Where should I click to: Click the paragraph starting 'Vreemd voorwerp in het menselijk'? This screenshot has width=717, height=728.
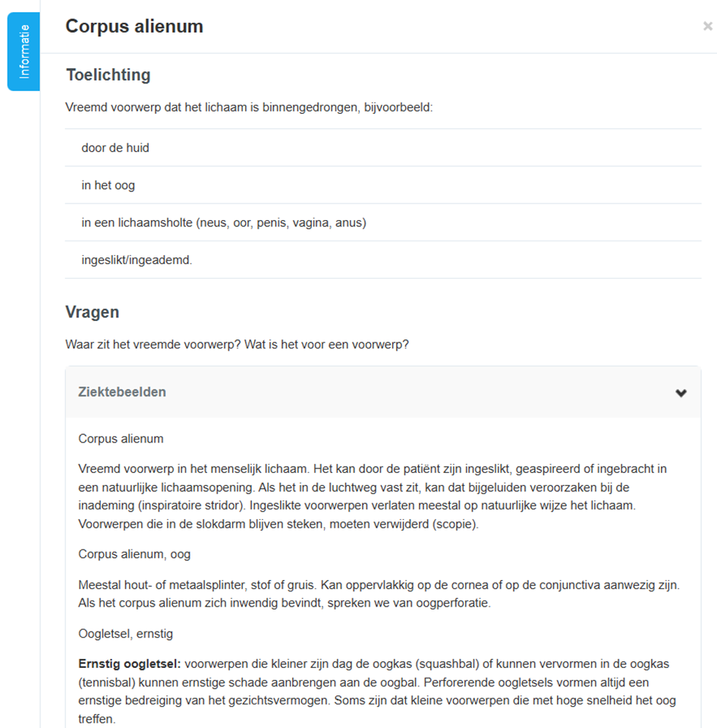(x=372, y=496)
